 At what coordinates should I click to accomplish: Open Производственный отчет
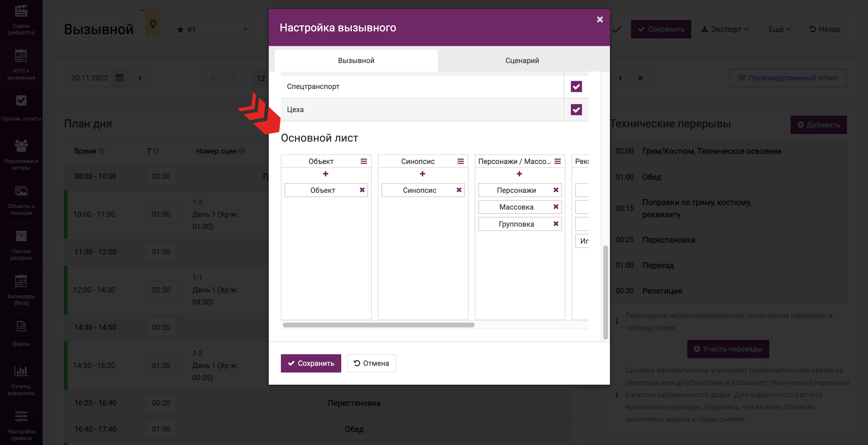point(788,78)
